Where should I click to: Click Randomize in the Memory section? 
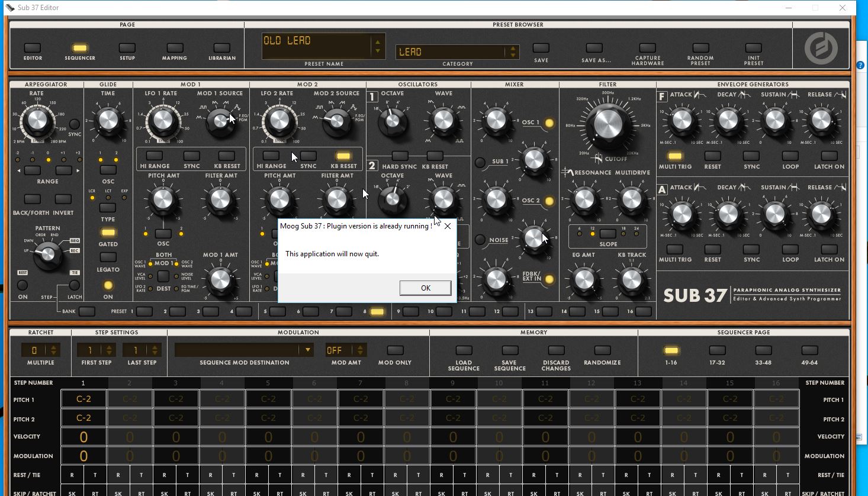click(x=602, y=350)
